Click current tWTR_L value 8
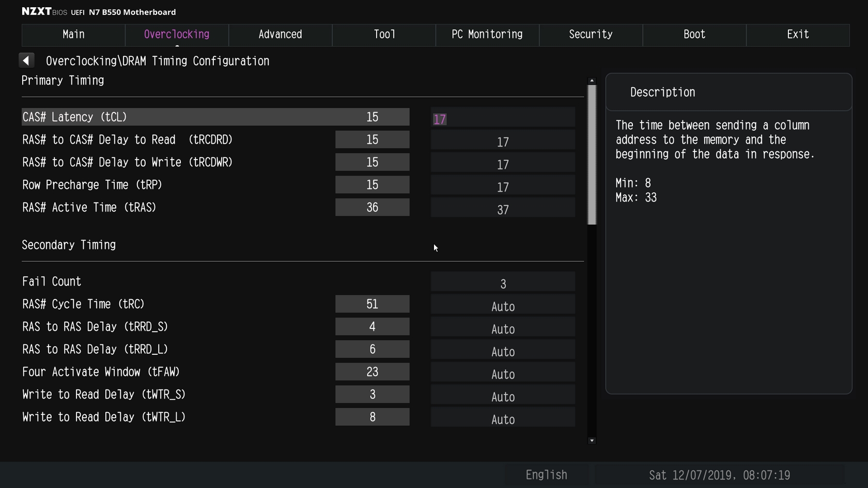 click(x=372, y=417)
